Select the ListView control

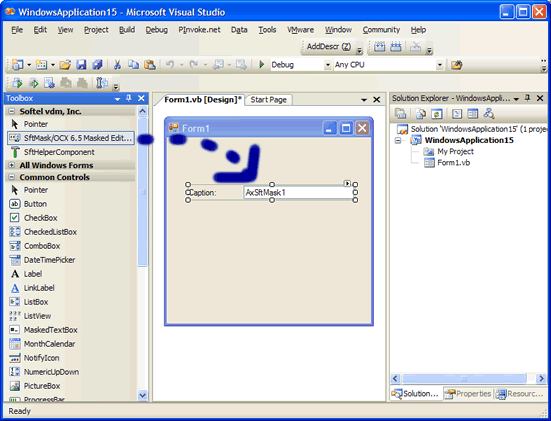(30, 316)
